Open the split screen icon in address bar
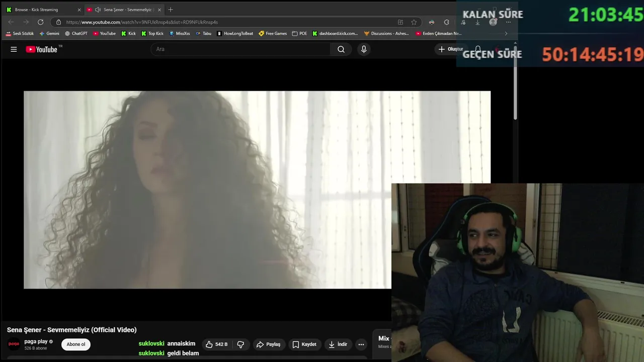The width and height of the screenshot is (644, 362). point(400,22)
